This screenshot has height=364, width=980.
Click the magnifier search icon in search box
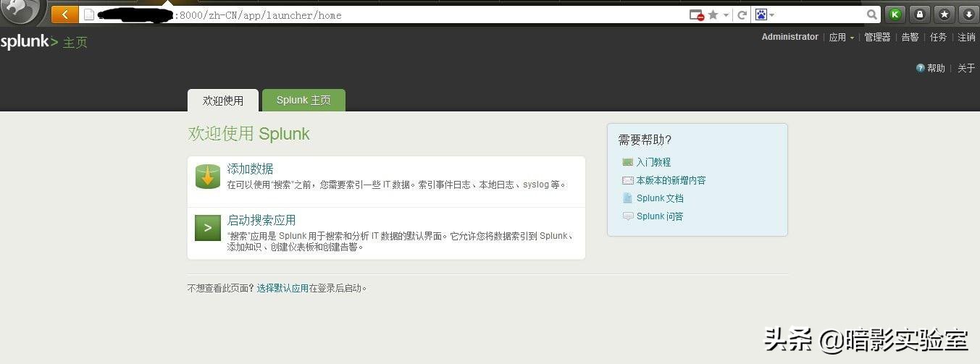click(x=872, y=14)
